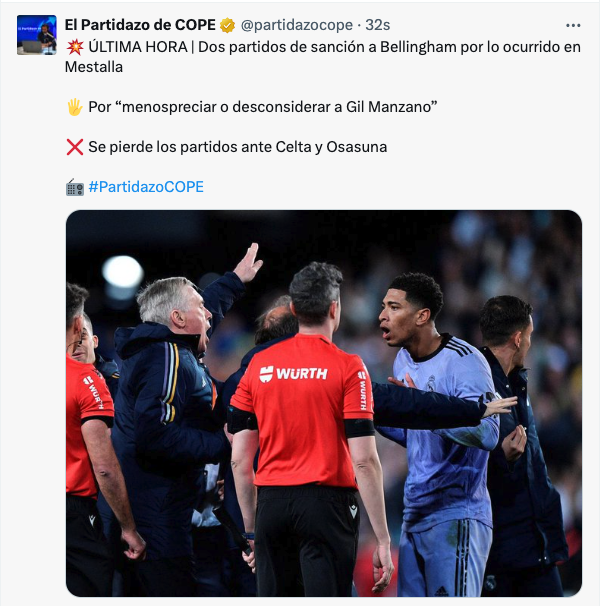601x606 pixels.
Task: Open the El Partidazo de COPE profile avatar
Action: (37, 35)
